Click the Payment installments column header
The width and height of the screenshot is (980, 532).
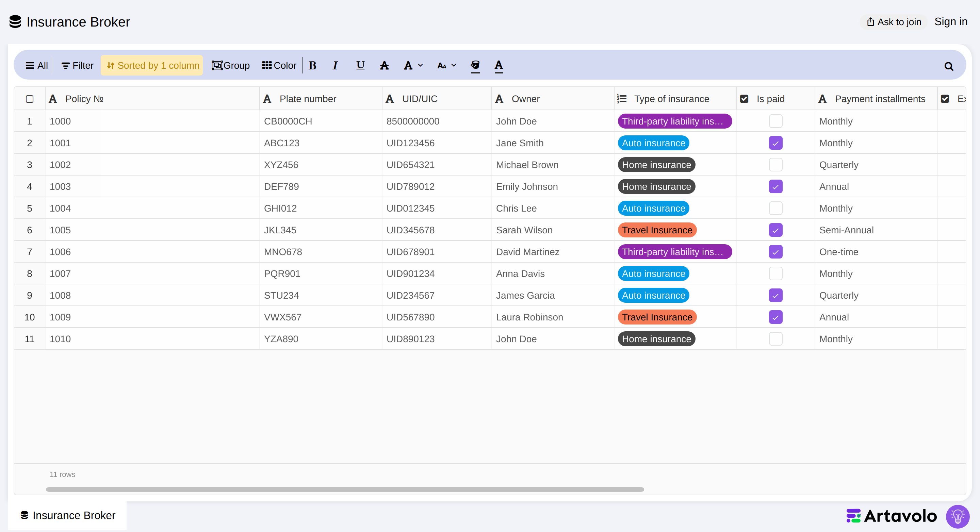tap(876, 99)
